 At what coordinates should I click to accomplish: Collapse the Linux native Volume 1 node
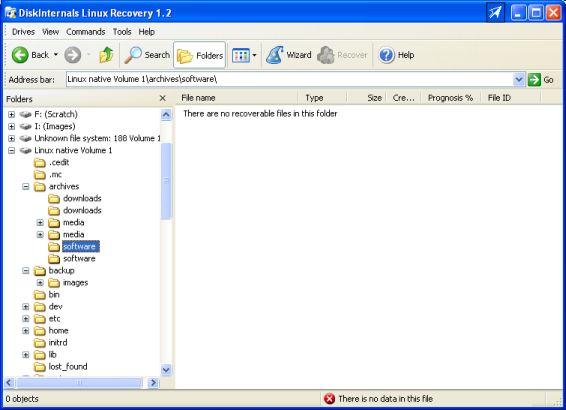tap(12, 150)
